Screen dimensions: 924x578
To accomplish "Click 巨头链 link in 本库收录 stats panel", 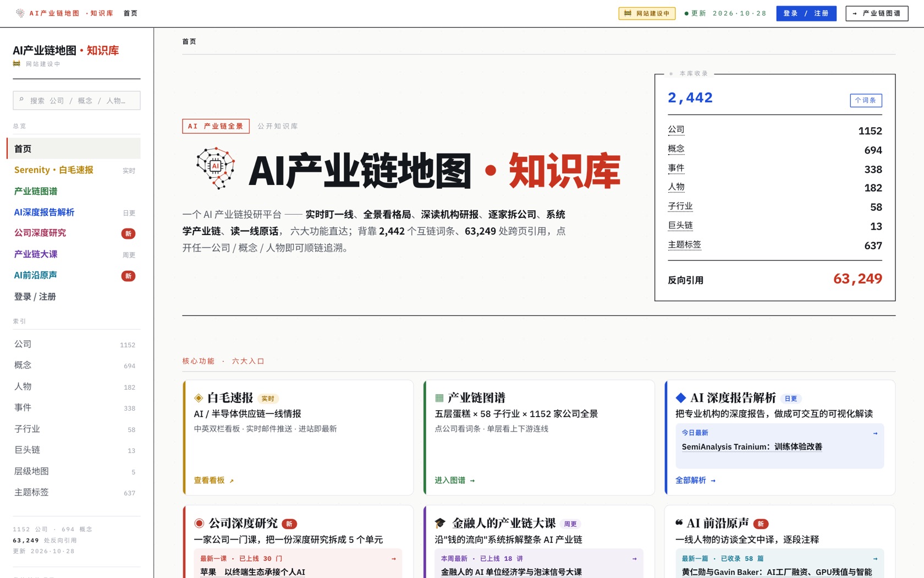I will [x=680, y=226].
